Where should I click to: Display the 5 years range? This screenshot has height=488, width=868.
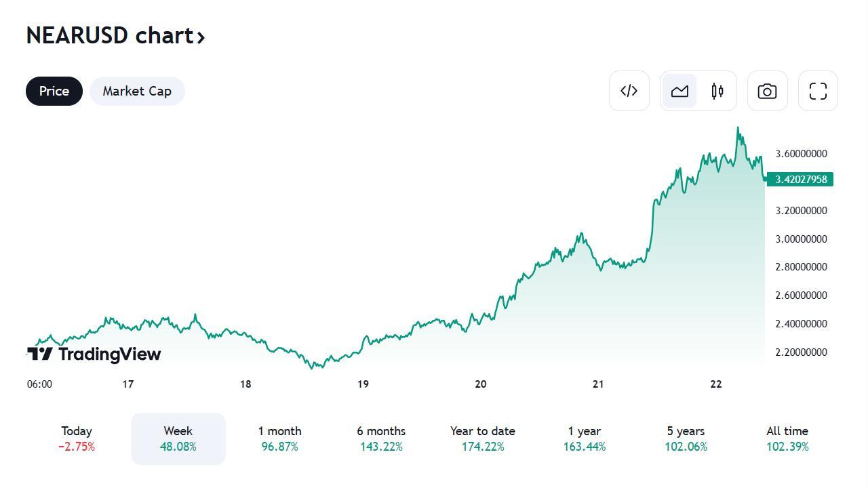686,439
